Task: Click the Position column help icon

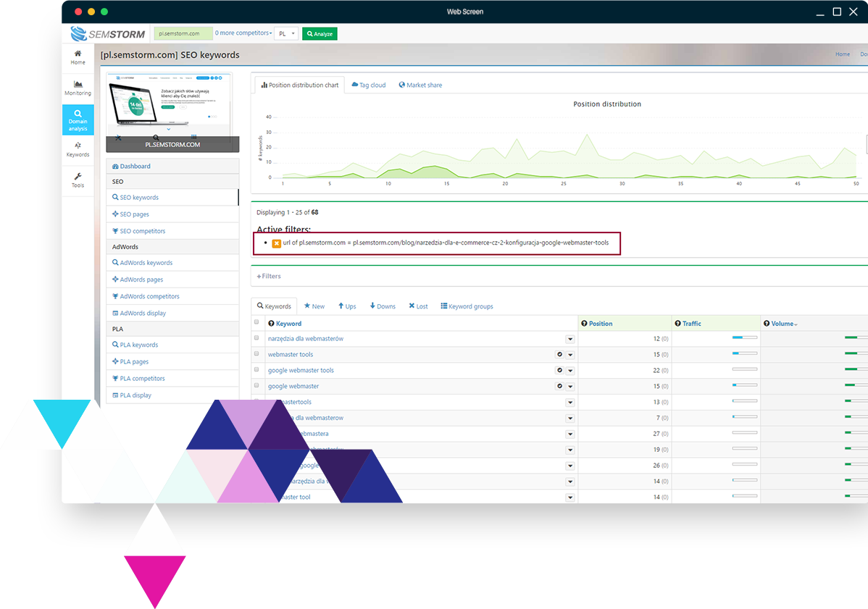Action: [x=584, y=324]
